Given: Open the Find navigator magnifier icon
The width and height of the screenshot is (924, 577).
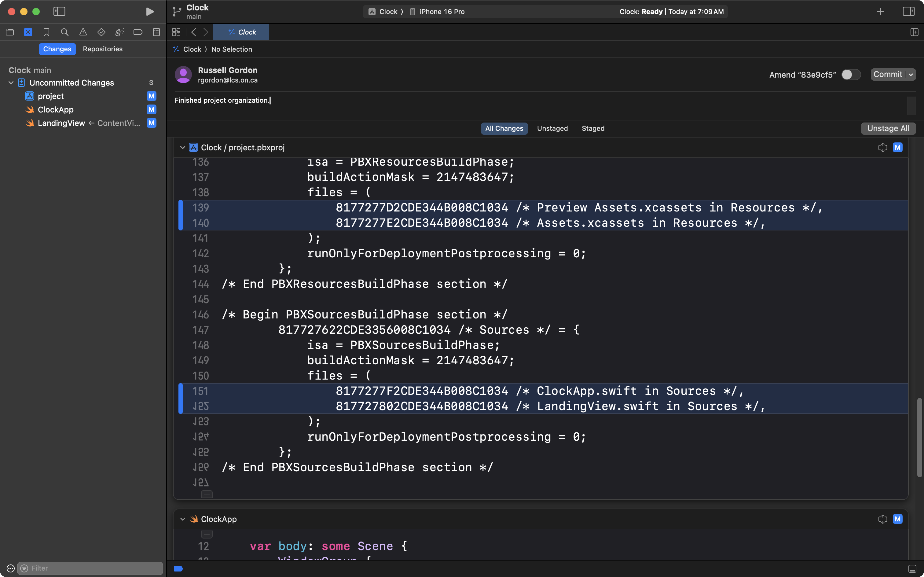Looking at the screenshot, I should click(x=64, y=32).
